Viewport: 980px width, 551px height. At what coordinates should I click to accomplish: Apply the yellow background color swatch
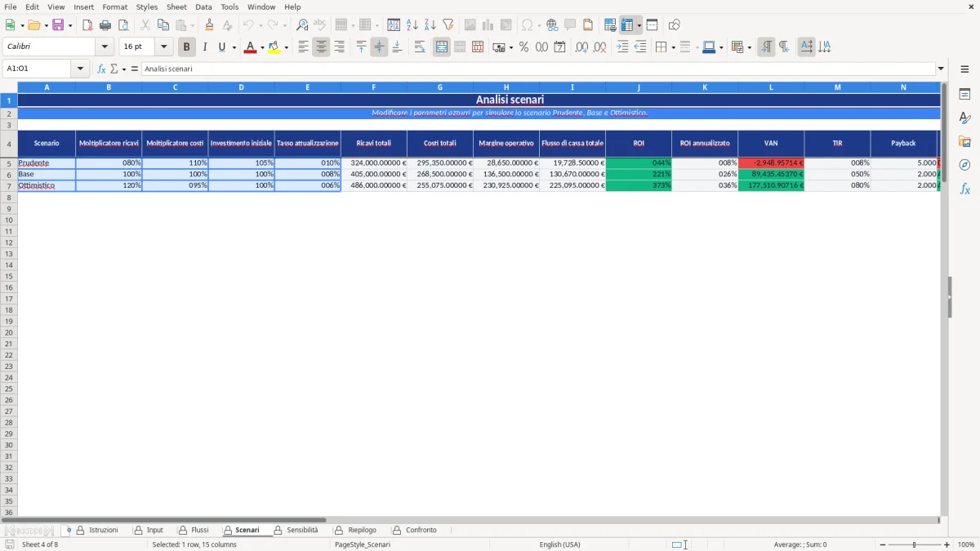(274, 47)
